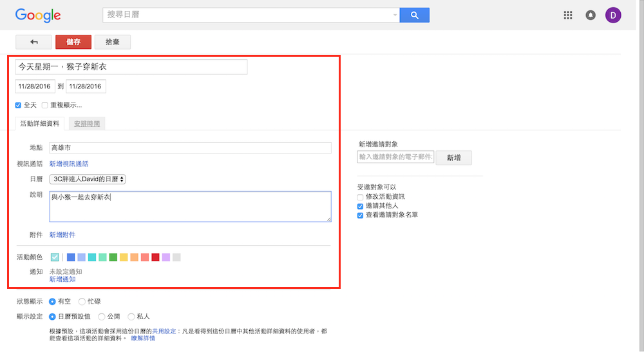Viewport: 644px width, 354px height.
Task: Open the 瞭解詳情 learn more link
Action: [x=144, y=339]
